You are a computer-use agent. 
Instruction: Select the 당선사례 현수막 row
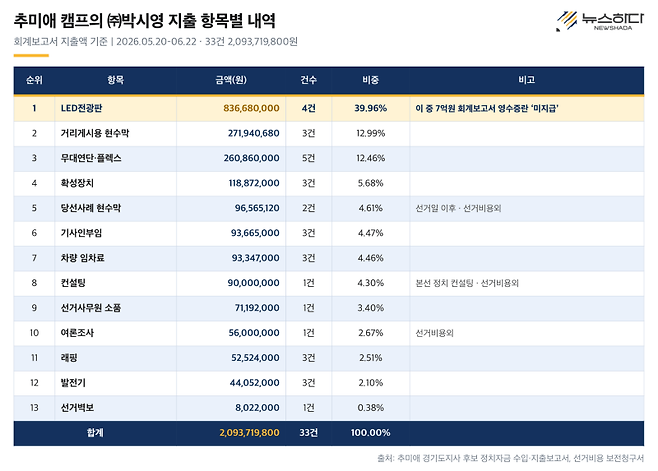pyautogui.click(x=329, y=208)
